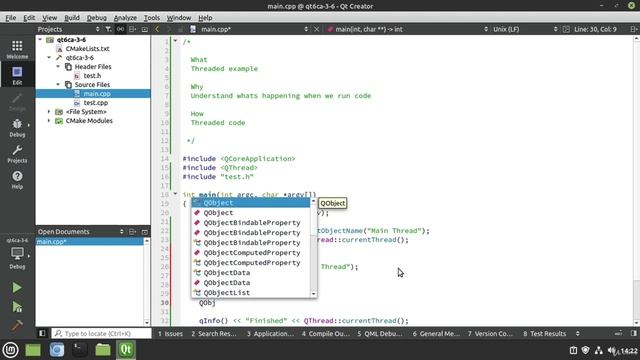
Task: Expand the CMake Modules node
Action: tap(49, 121)
